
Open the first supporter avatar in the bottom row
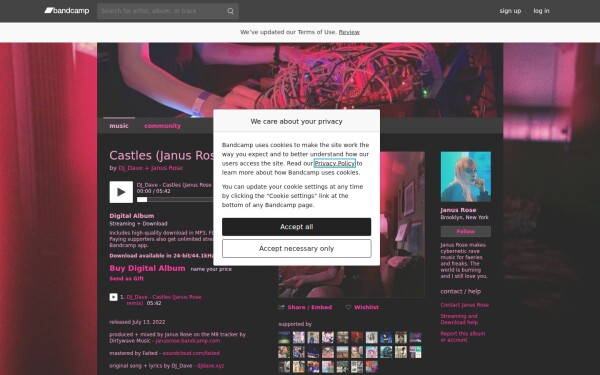pyautogui.click(x=284, y=367)
